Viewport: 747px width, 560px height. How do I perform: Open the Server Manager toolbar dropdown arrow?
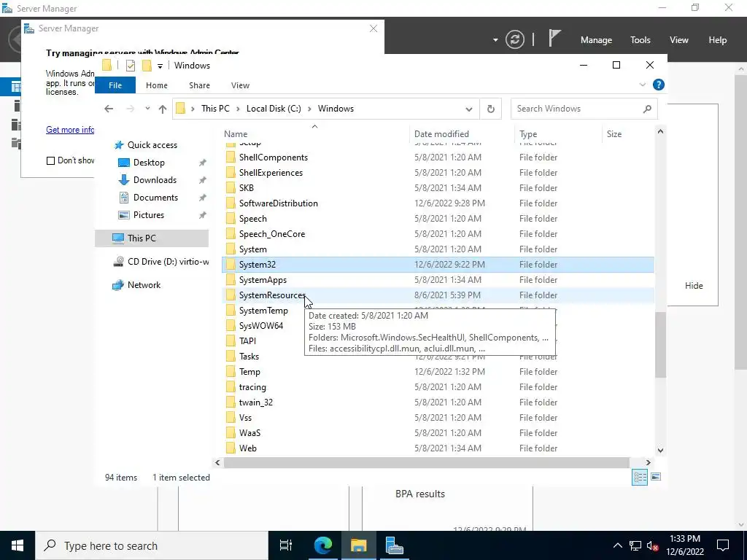tap(495, 40)
